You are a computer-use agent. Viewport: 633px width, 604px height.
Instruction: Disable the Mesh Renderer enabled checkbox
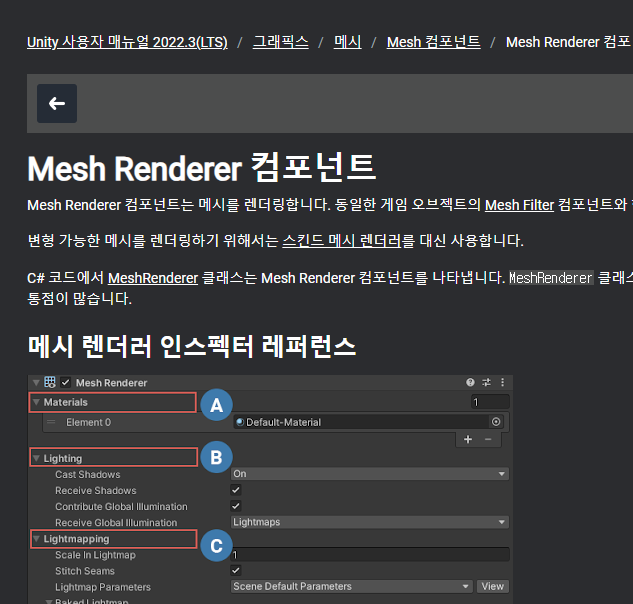pos(65,382)
